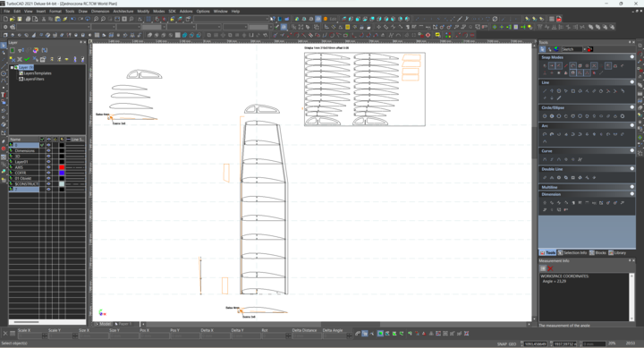Screen dimensions: 644x348
Task: Click the color wheel icon in Layer panel
Action: (x=36, y=50)
